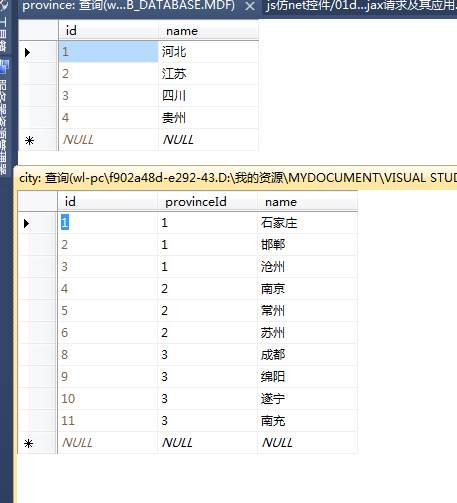Image resolution: width=457 pixels, height=503 pixels.
Task: Click the row selector arrow for province row 1
Action: click(27, 52)
